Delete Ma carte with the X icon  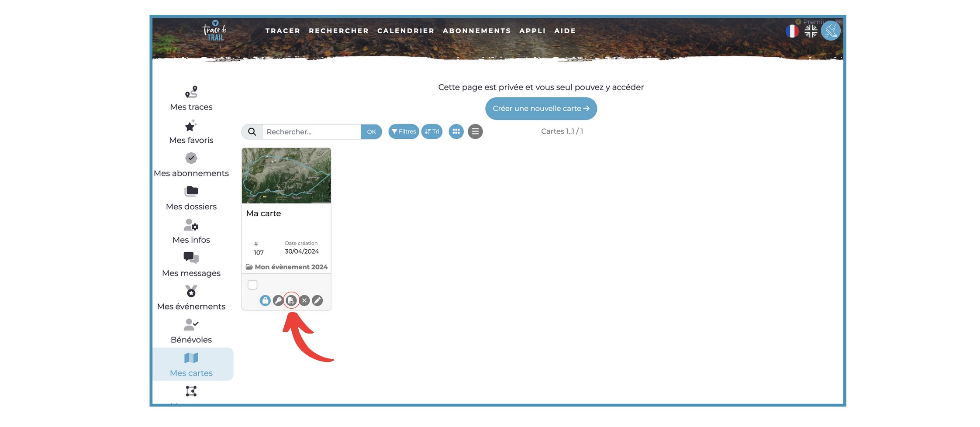[x=304, y=300]
